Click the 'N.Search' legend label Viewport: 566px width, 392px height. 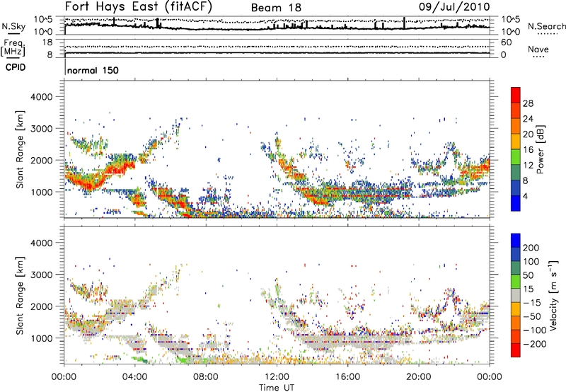[547, 26]
